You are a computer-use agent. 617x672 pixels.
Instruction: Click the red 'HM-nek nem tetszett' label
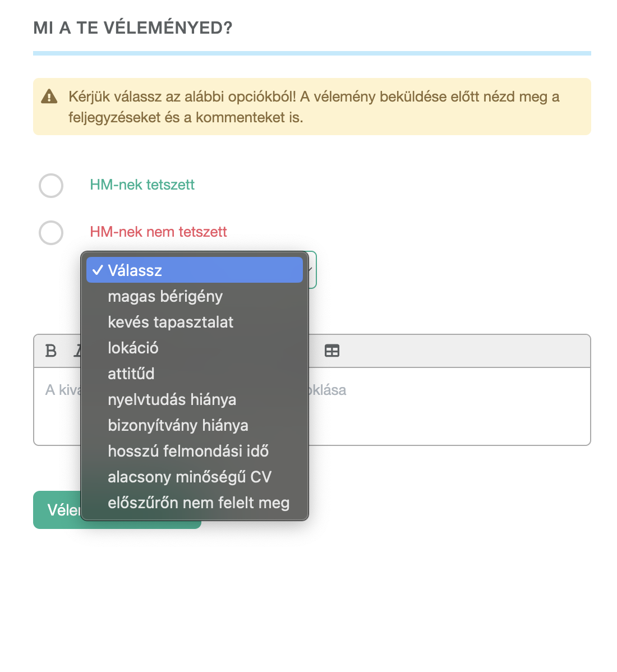coord(158,232)
